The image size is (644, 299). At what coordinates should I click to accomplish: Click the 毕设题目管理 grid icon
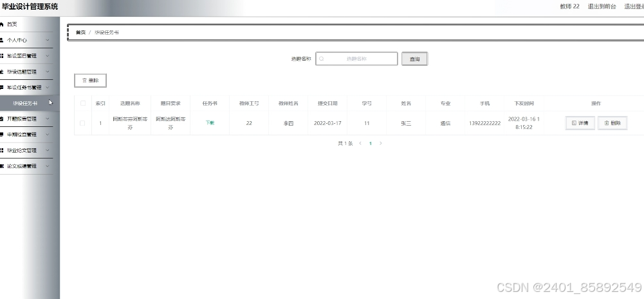pos(2,56)
